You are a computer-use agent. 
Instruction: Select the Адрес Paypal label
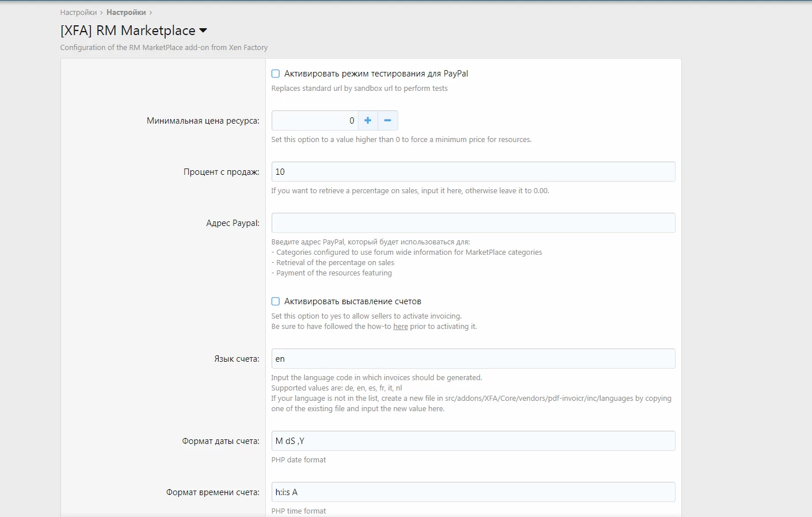(x=233, y=223)
